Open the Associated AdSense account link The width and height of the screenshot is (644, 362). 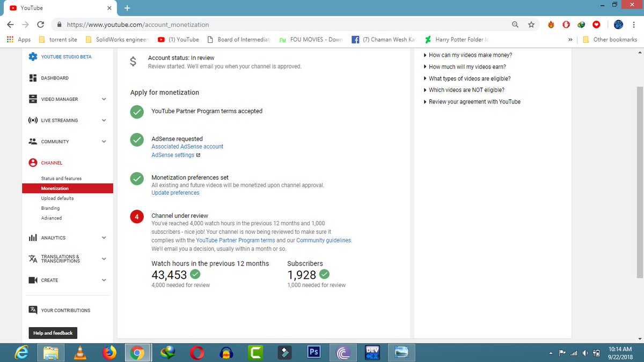[187, 146]
